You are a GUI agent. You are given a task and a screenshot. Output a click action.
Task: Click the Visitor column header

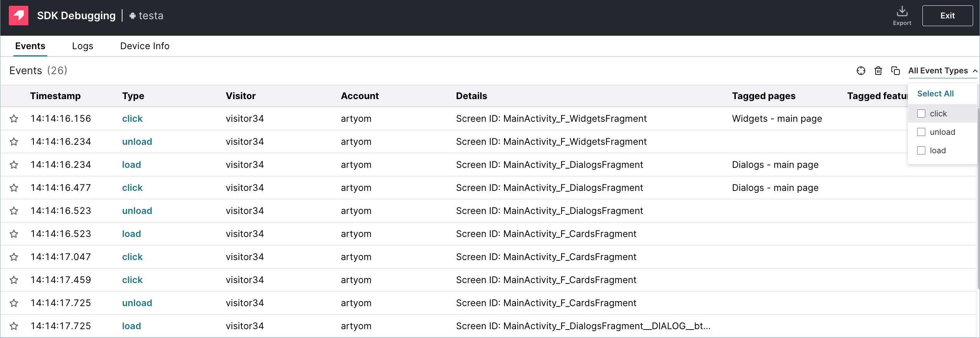tap(241, 96)
